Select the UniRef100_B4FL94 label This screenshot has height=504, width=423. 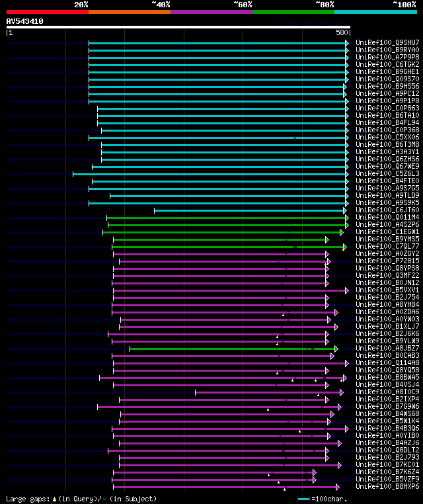point(387,122)
